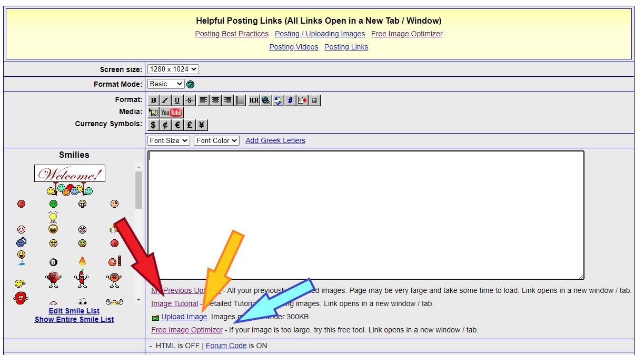Click Edit Smile List link
This screenshot has width=644, height=355.
tap(74, 311)
